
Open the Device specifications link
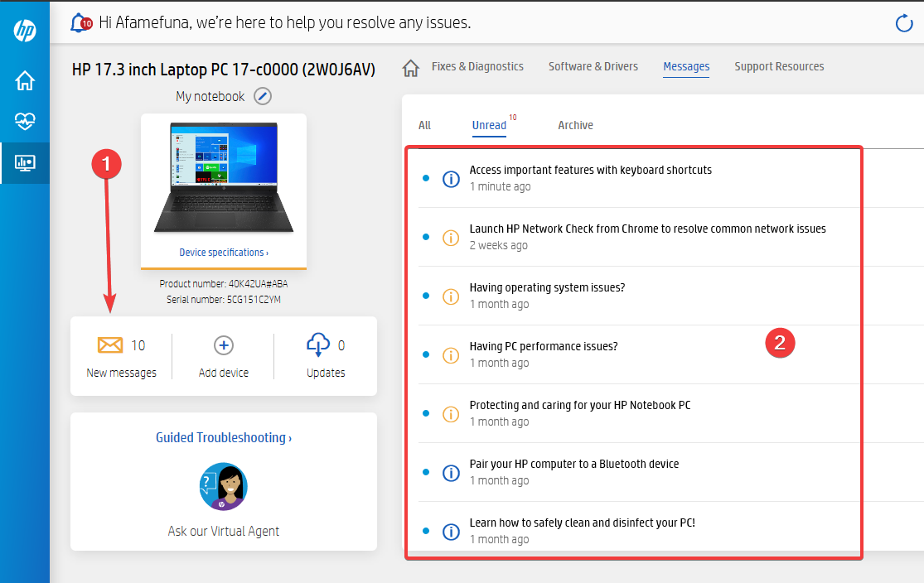(224, 252)
